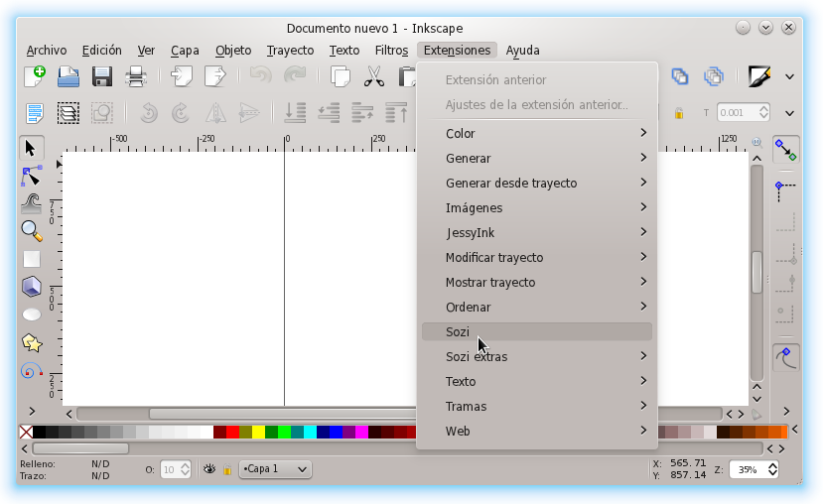823x504 pixels.
Task: Select the 3D Box tool
Action: tap(32, 287)
